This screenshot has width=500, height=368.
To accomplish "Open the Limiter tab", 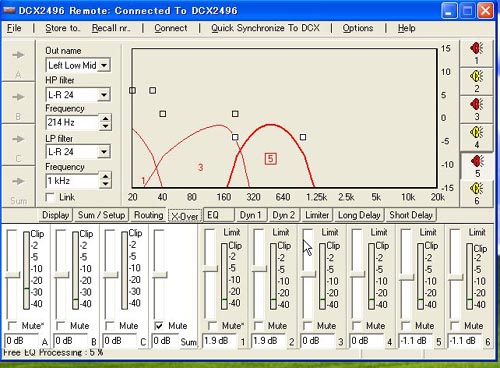I will pos(317,215).
